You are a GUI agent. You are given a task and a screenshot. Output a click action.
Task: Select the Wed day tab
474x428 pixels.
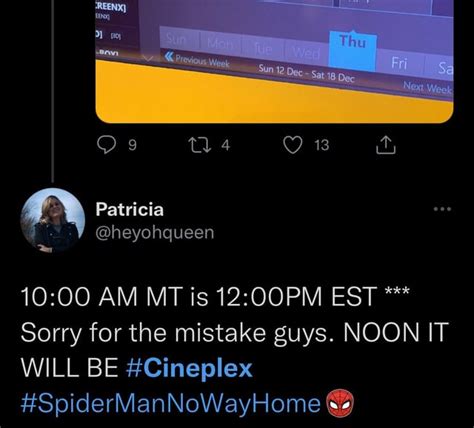click(306, 53)
